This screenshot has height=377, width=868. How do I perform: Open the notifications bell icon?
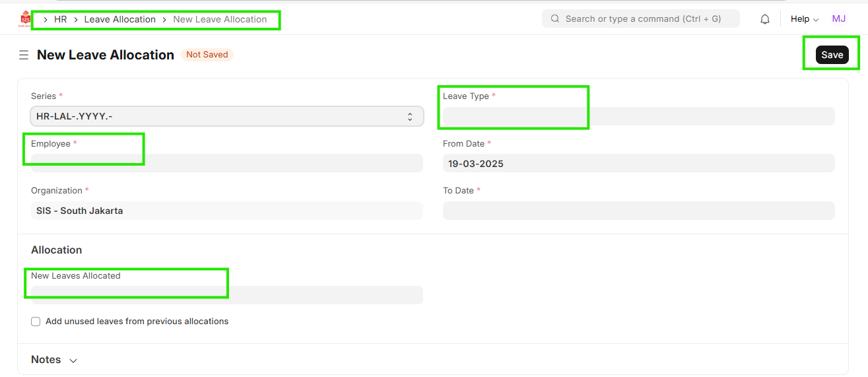(x=765, y=19)
